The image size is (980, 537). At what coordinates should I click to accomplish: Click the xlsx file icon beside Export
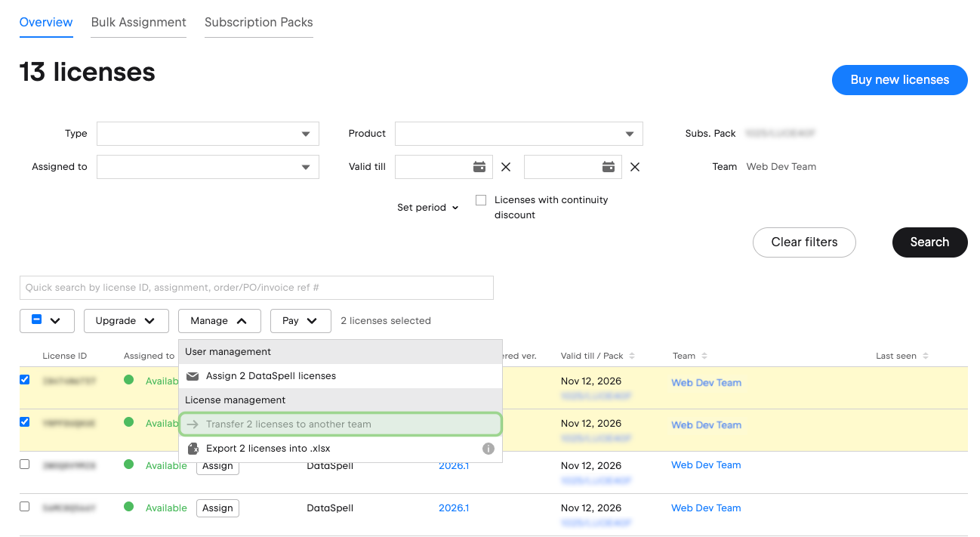193,449
